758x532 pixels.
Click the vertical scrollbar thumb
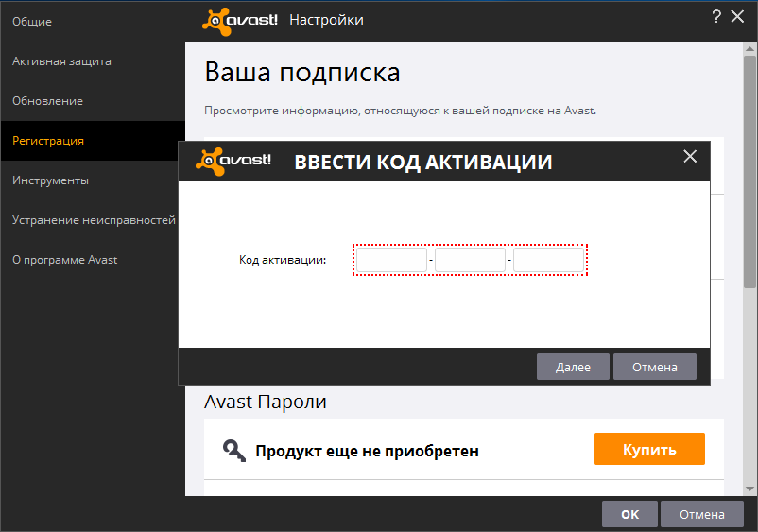coord(749,172)
